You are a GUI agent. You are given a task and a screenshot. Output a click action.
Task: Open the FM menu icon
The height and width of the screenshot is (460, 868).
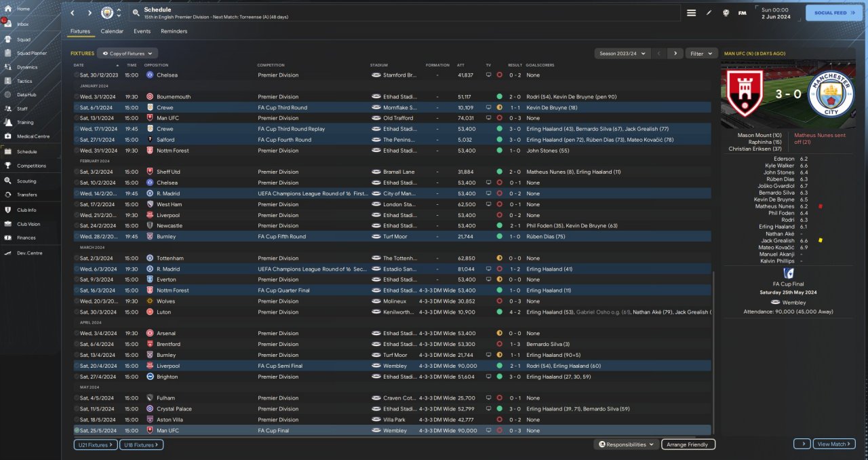[742, 13]
